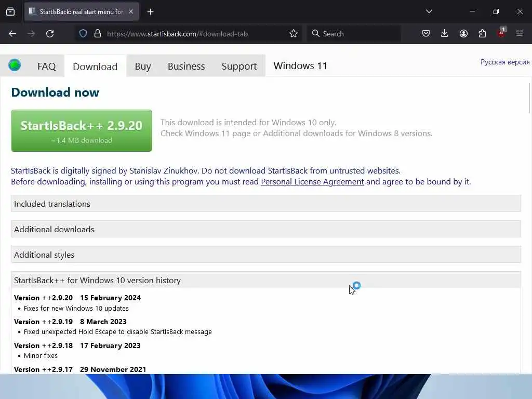Bookmark this page with star icon
The width and height of the screenshot is (532, 399).
[x=294, y=34]
